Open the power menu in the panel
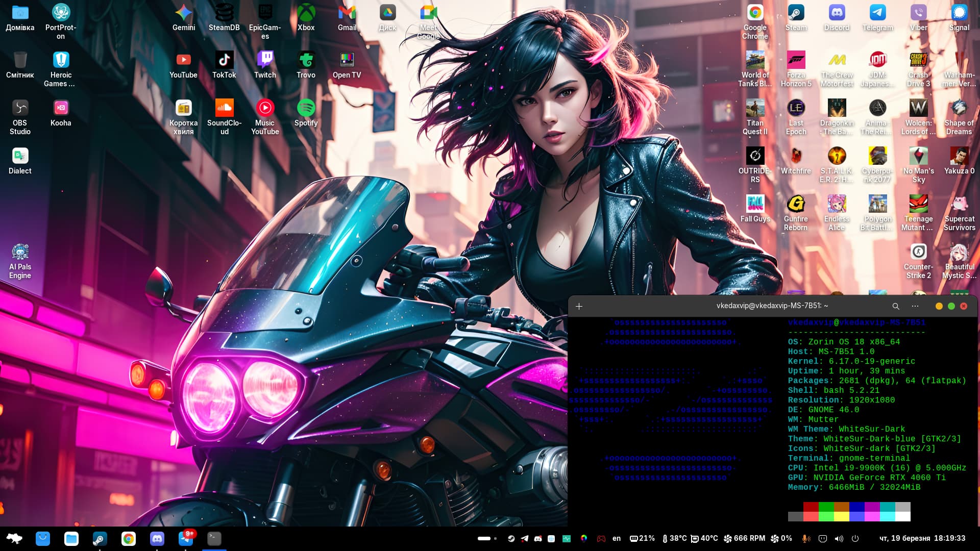This screenshot has width=980, height=551. (x=855, y=538)
